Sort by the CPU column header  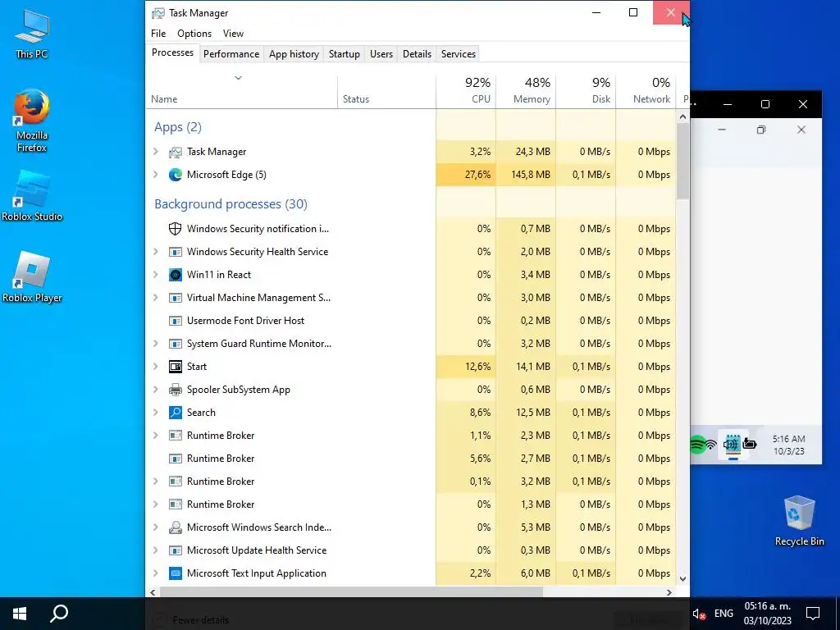tap(466, 91)
